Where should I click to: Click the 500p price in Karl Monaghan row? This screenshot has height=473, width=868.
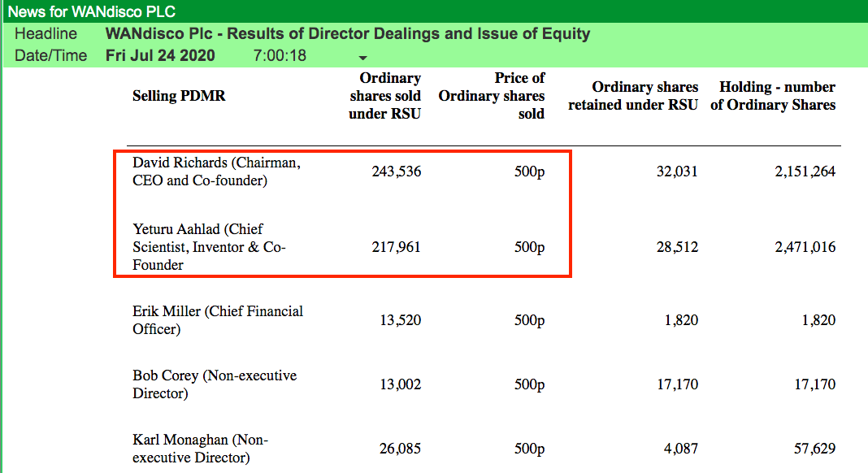point(529,449)
